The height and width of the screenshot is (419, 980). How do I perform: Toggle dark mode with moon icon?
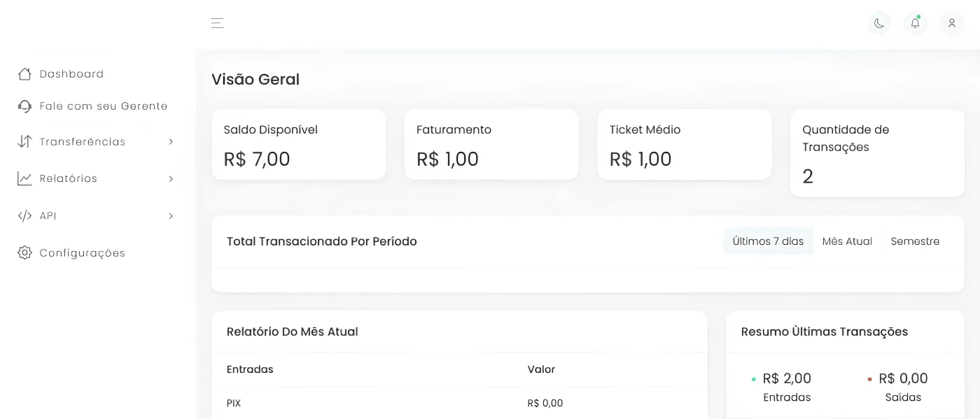click(879, 23)
